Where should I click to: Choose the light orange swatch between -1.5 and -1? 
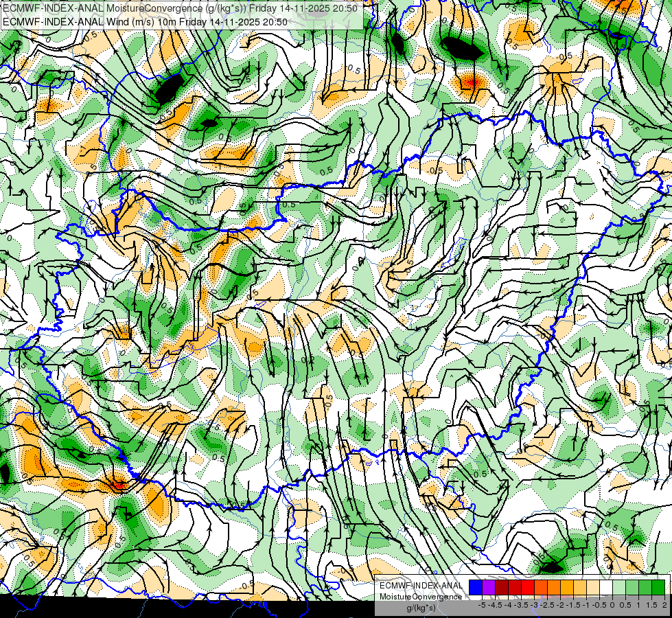580,588
